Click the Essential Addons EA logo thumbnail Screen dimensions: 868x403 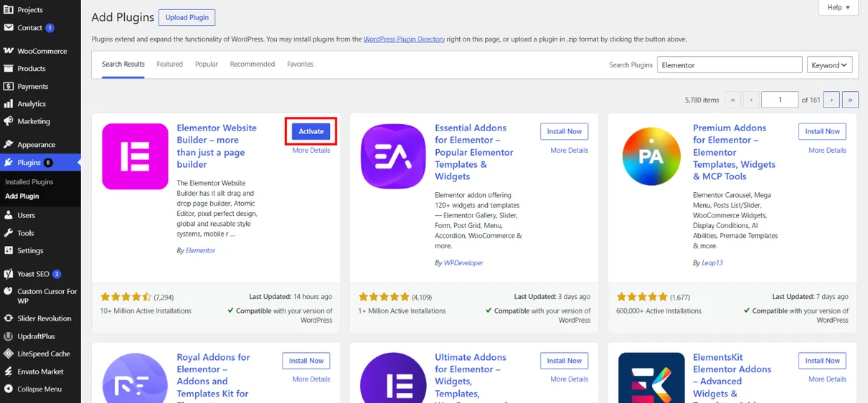coord(393,156)
